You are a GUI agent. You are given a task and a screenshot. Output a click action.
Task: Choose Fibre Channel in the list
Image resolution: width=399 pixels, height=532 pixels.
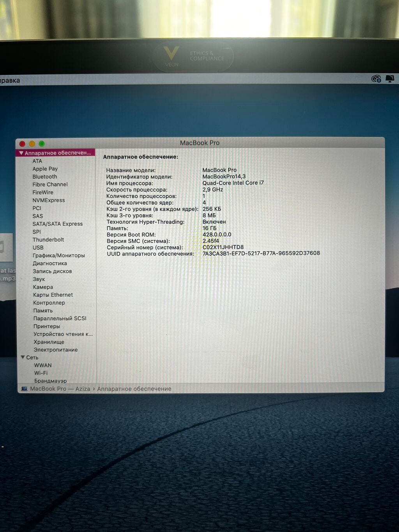50,184
